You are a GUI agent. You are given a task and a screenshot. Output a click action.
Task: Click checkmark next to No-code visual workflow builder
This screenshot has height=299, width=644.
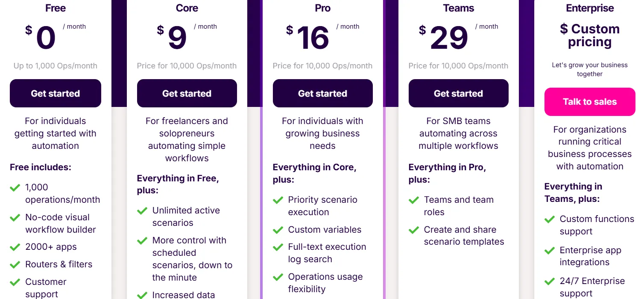15,217
